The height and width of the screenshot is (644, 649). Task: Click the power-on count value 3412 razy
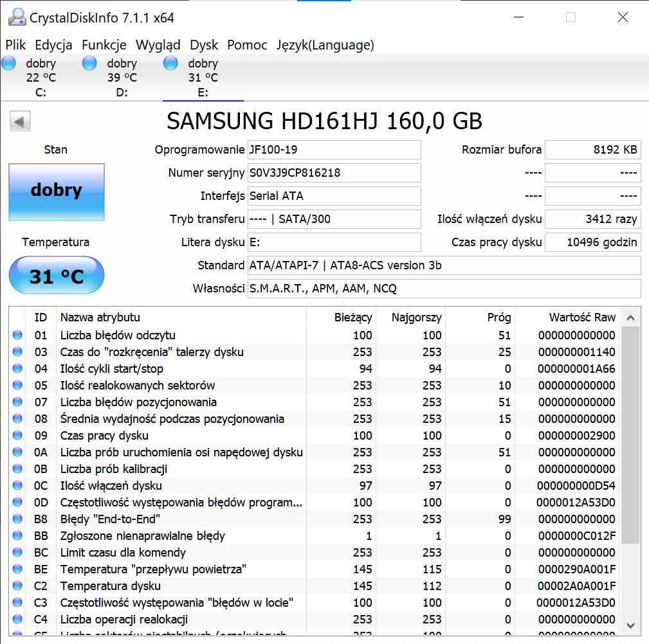tap(592, 219)
